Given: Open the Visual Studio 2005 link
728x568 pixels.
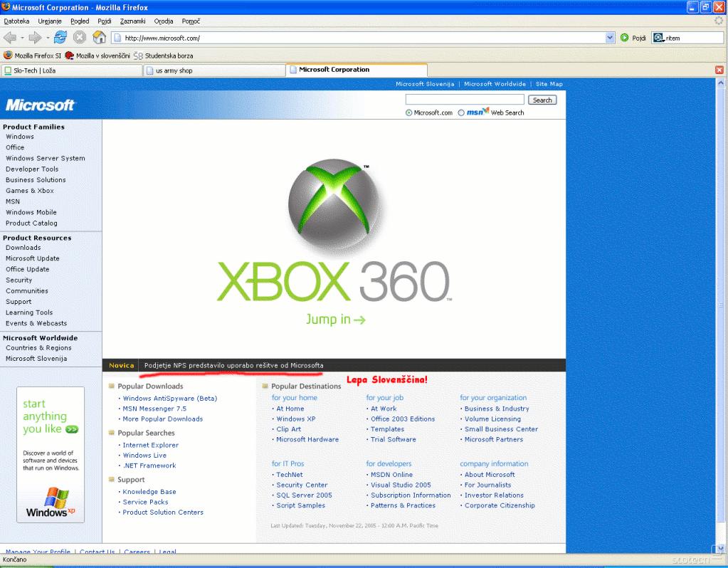Looking at the screenshot, I should pos(401,485).
